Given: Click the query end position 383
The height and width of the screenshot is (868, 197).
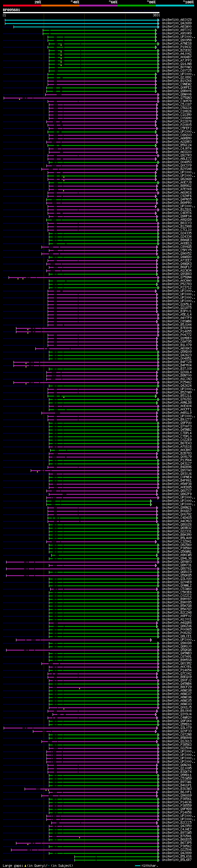Looking at the screenshot, I should (x=155, y=15).
